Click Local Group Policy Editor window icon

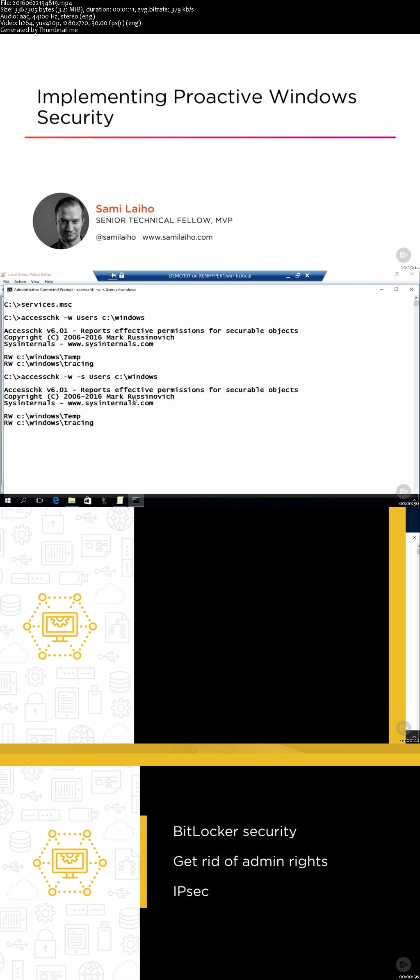pyautogui.click(x=3, y=274)
